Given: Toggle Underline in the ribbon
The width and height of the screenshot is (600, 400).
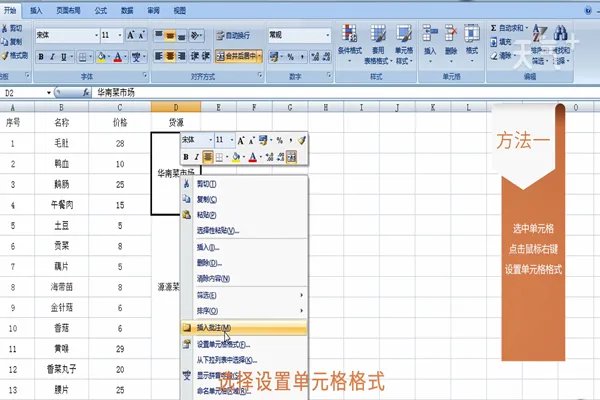Looking at the screenshot, I should 64,57.
